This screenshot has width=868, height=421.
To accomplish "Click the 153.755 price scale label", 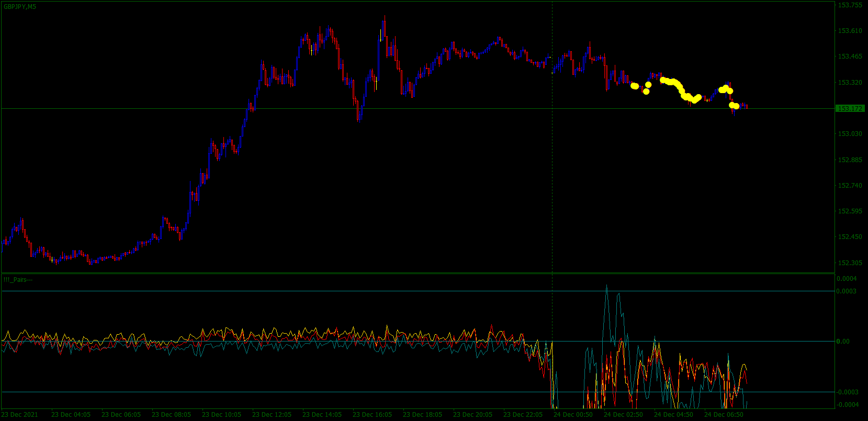I will point(850,5).
